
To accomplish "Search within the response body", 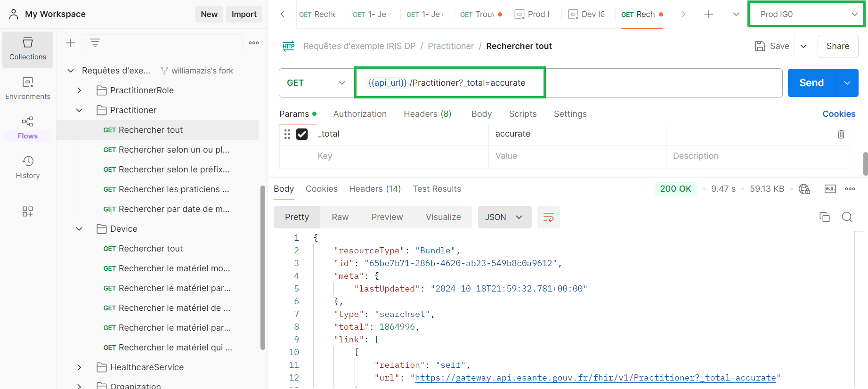I will [x=847, y=217].
